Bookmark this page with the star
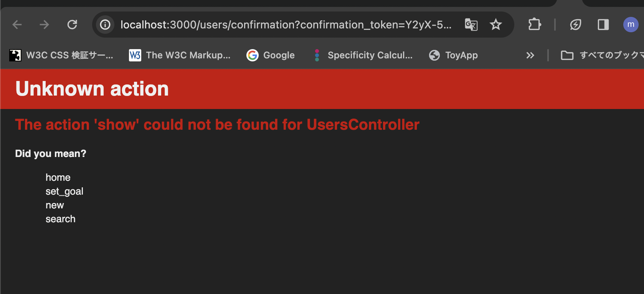Screen dimensions: 644x294 496,25
